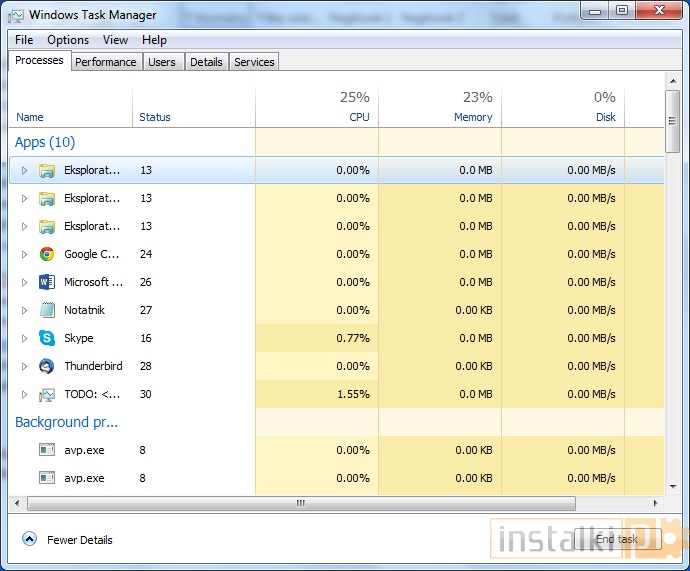Viewport: 690px width, 571px height.
Task: Expand the Notatnik process group
Action: [x=24, y=311]
